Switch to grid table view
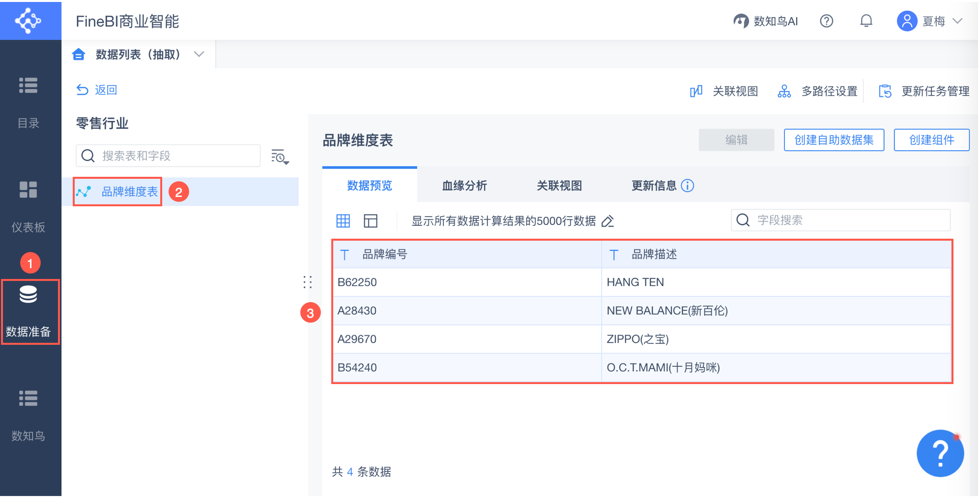Screen dimensions: 980x499 343,221
